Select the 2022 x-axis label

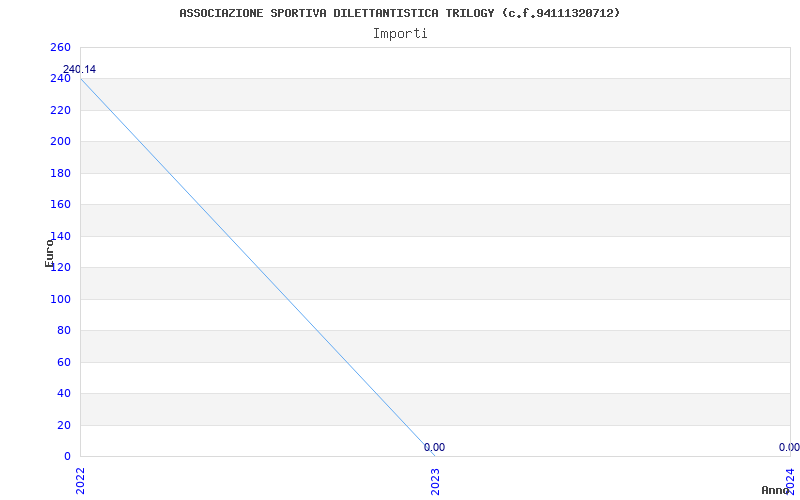[80, 481]
